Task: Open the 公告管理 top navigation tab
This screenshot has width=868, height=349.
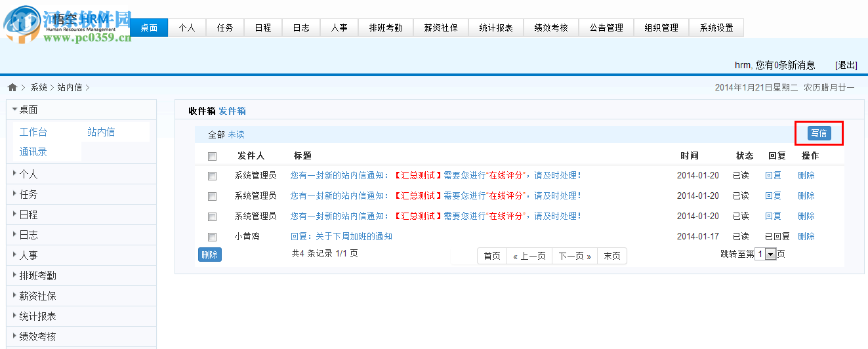Action: click(607, 28)
